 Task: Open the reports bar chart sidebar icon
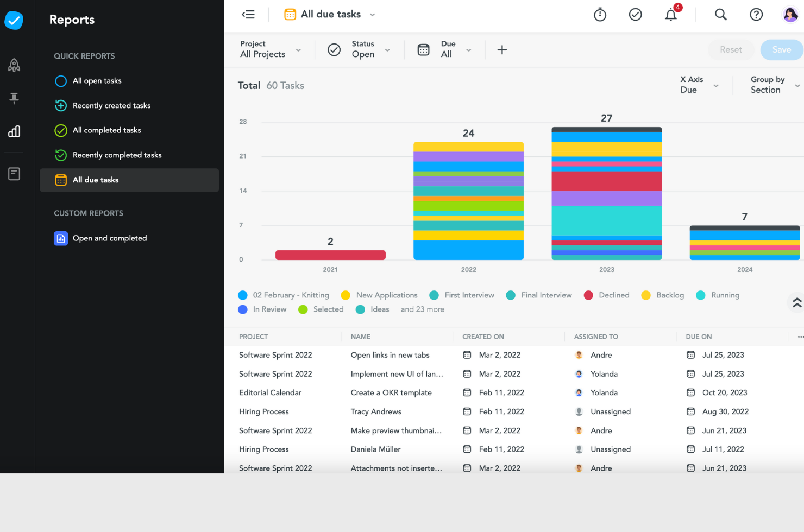[14, 131]
